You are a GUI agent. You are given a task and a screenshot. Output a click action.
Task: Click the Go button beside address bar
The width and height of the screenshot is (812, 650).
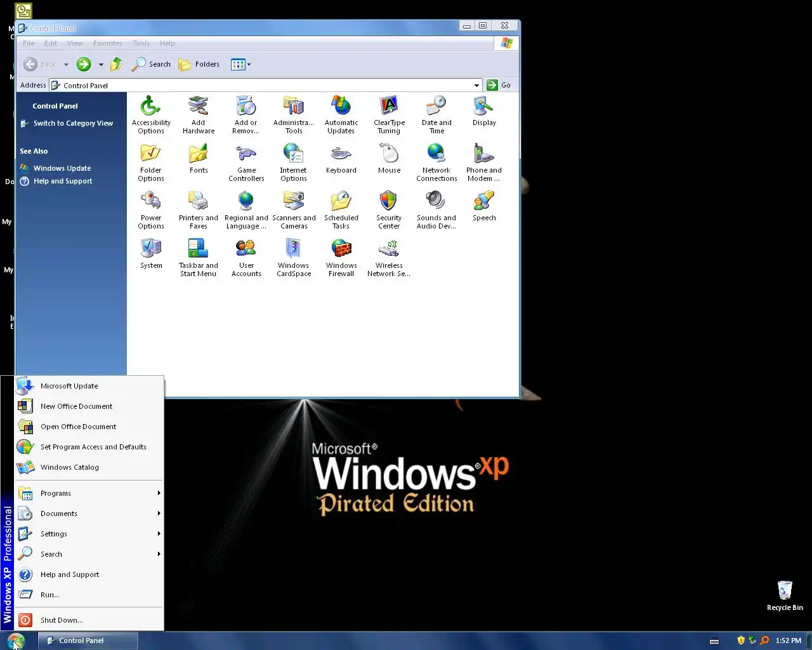tap(499, 85)
